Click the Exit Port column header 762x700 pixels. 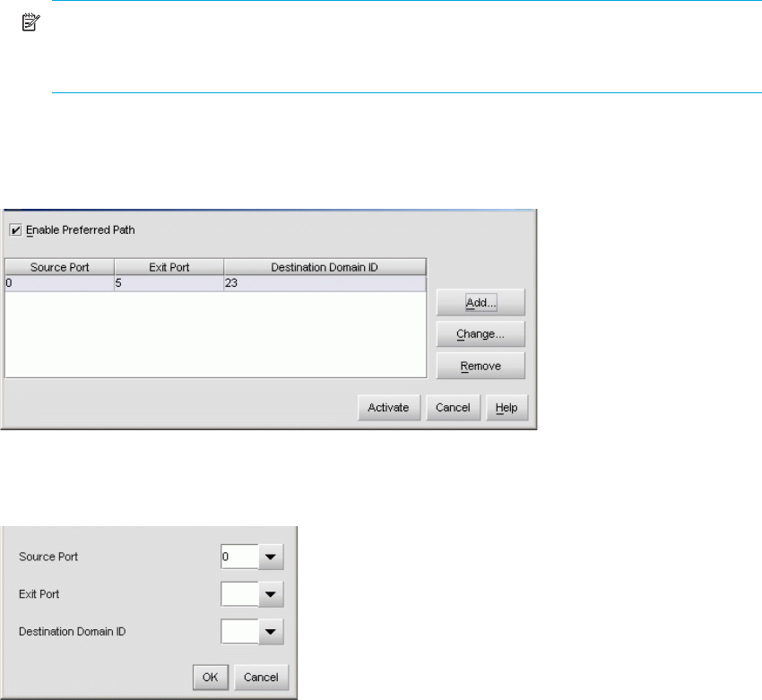[x=169, y=267]
